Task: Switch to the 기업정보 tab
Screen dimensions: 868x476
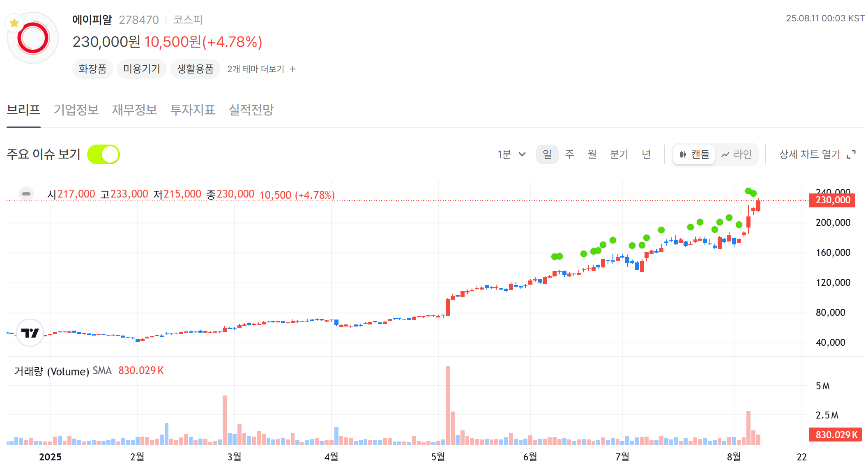Action: [x=76, y=110]
